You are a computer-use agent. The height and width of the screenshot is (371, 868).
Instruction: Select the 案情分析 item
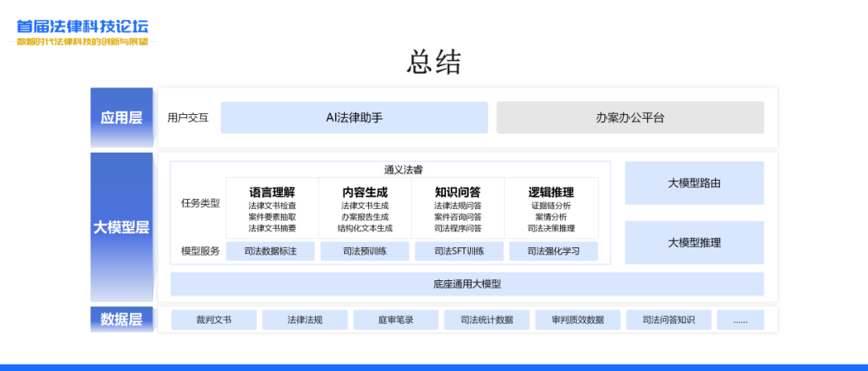point(551,217)
